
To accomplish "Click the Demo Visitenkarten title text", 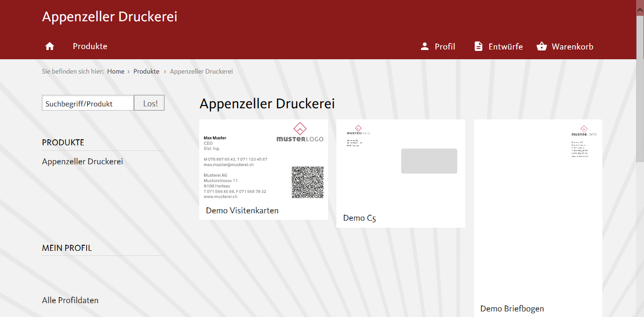I will 242,211.
